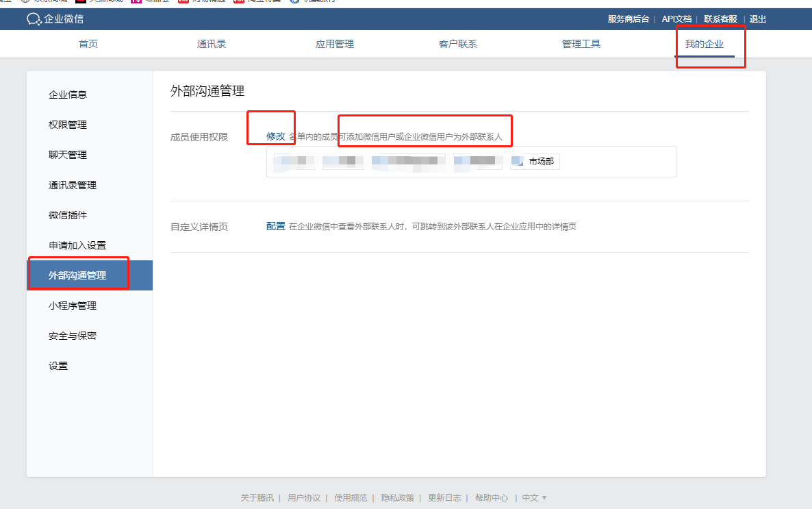Open 隐私政策 footer link

click(x=398, y=497)
